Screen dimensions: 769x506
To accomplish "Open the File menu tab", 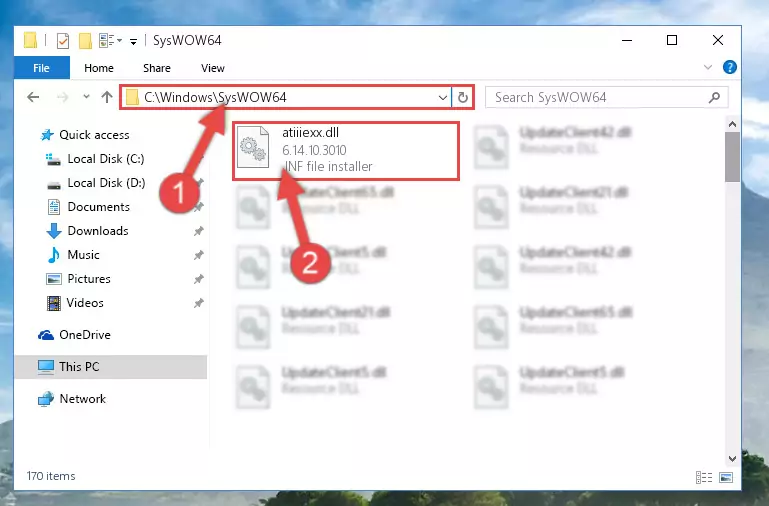I will click(42, 68).
